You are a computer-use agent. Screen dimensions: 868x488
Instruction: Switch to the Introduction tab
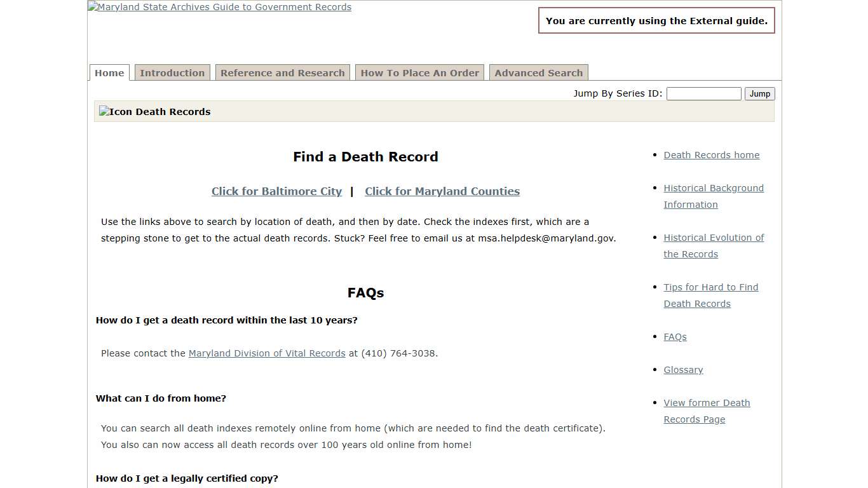coord(172,72)
